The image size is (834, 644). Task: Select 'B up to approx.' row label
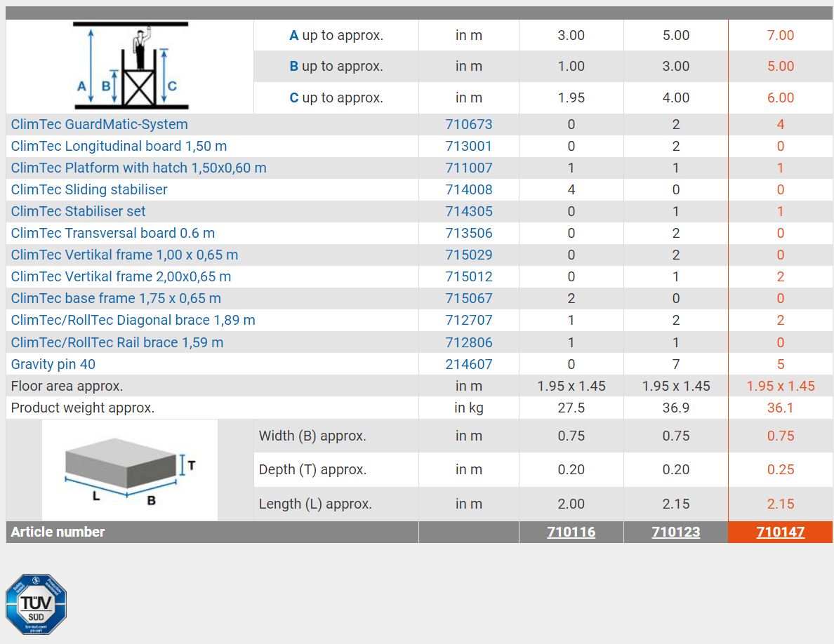tap(336, 67)
